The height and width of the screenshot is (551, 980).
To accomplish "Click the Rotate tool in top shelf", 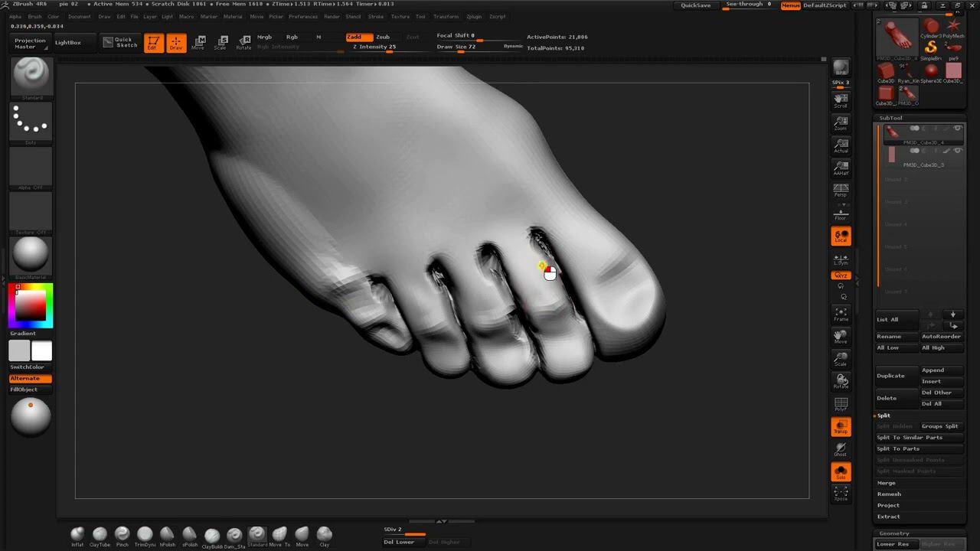I will [x=243, y=43].
